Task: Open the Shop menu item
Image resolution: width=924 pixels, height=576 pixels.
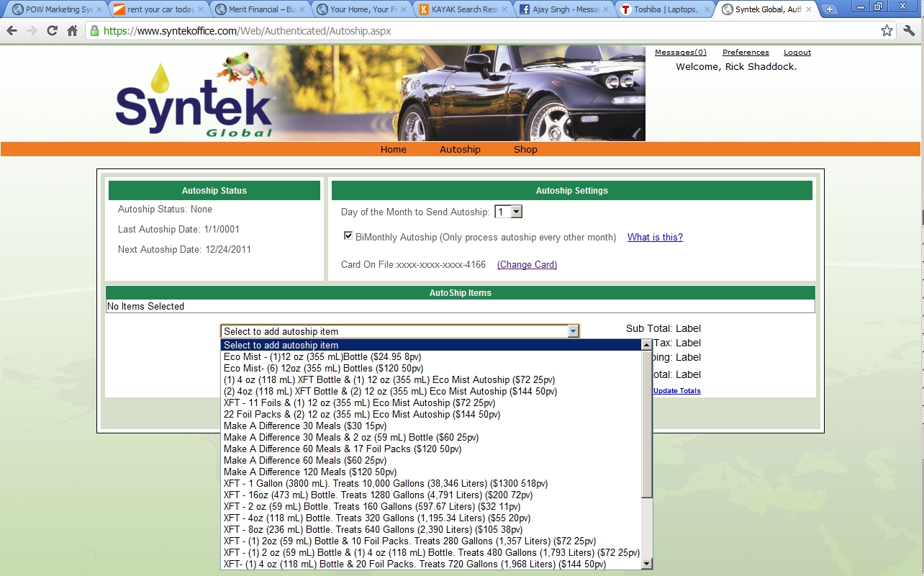Action: (525, 149)
